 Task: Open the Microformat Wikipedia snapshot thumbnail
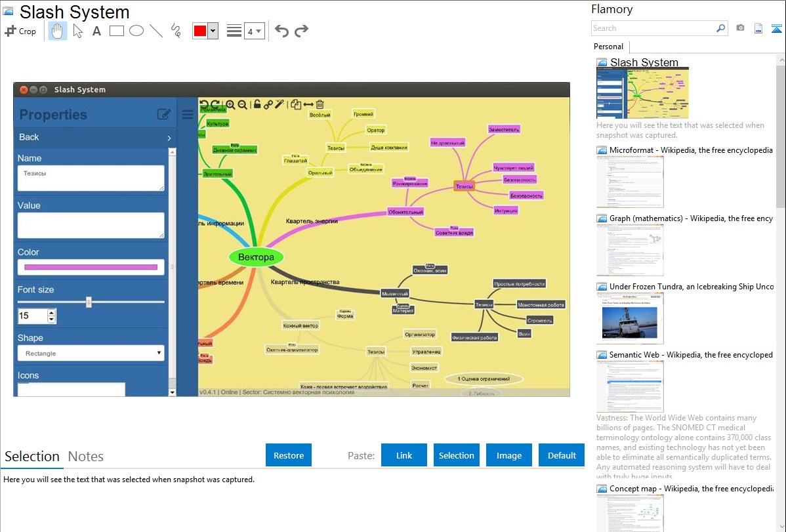[630, 182]
